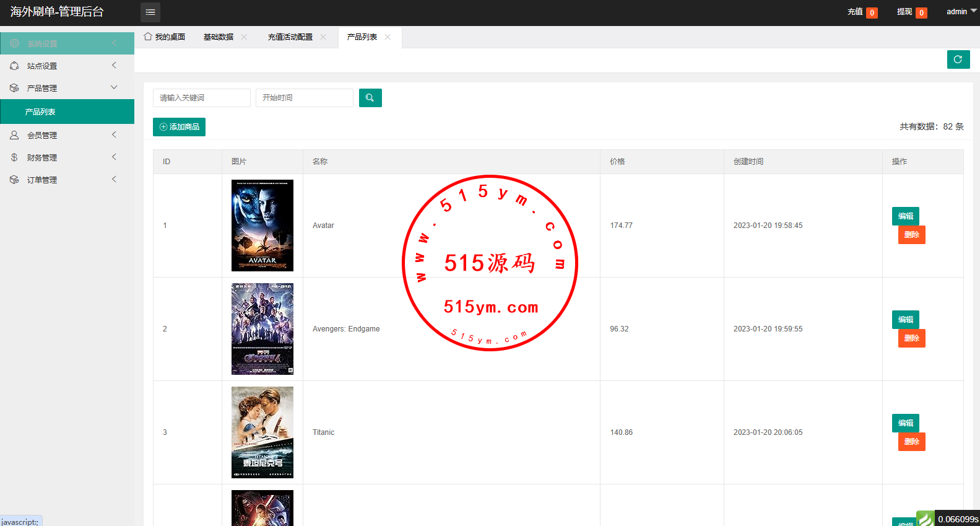Screen dimensions: 980x526
Task: Click the home icon on 我的桌面 tab
Action: [148, 37]
